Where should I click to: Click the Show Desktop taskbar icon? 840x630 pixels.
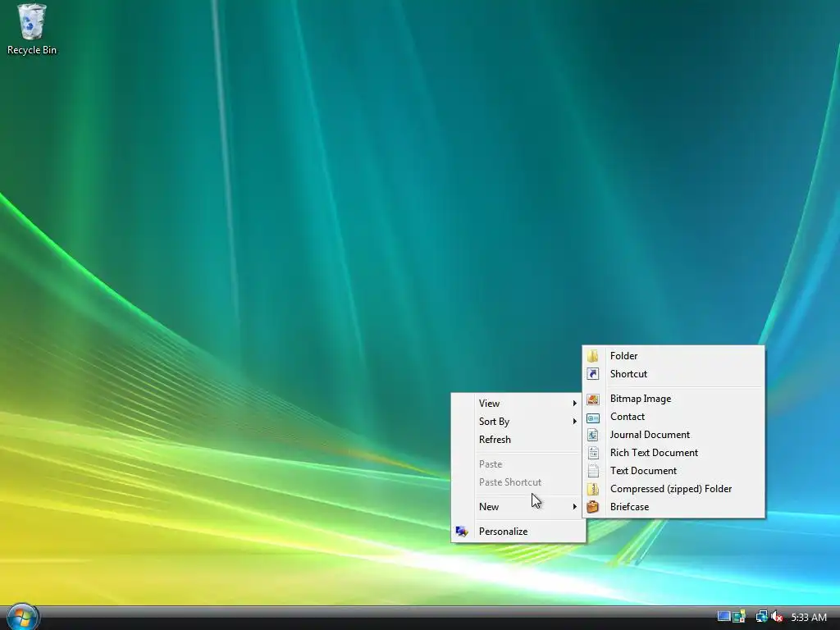pos(724,617)
